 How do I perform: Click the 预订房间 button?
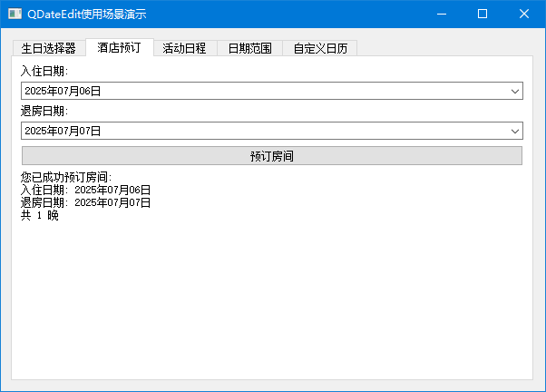coord(272,156)
